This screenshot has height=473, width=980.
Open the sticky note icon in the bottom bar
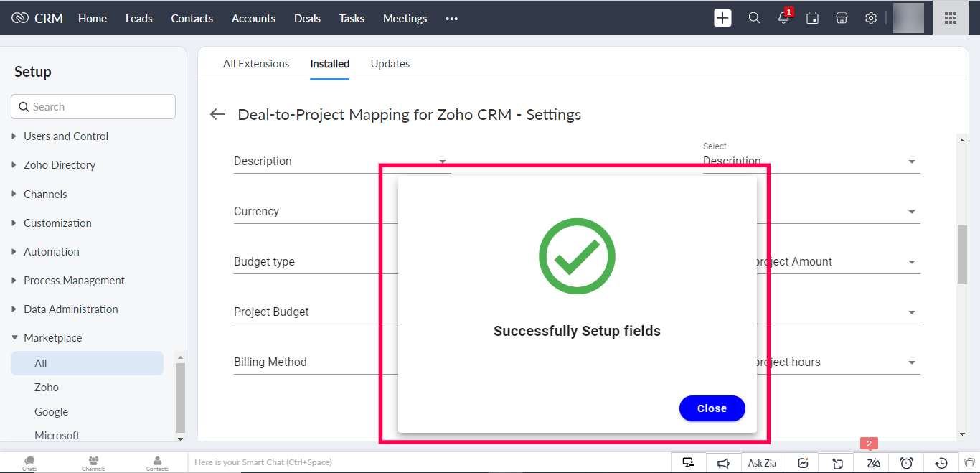pyautogui.click(x=837, y=463)
